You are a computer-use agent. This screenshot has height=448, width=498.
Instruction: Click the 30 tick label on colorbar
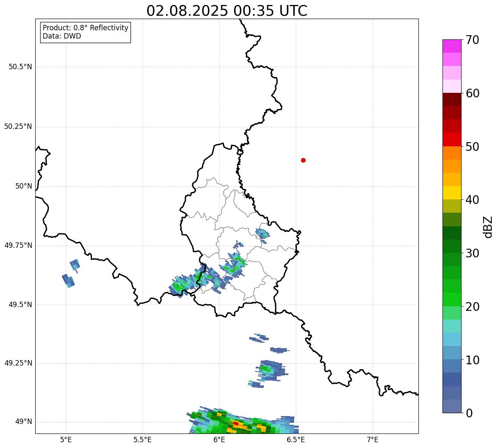[x=472, y=253]
